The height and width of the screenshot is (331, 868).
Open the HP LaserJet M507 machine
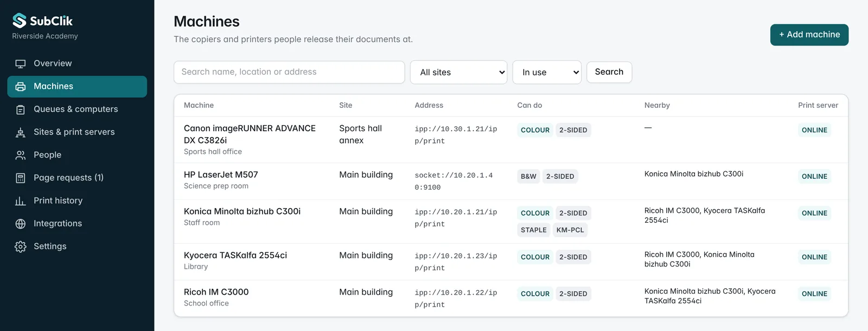221,174
